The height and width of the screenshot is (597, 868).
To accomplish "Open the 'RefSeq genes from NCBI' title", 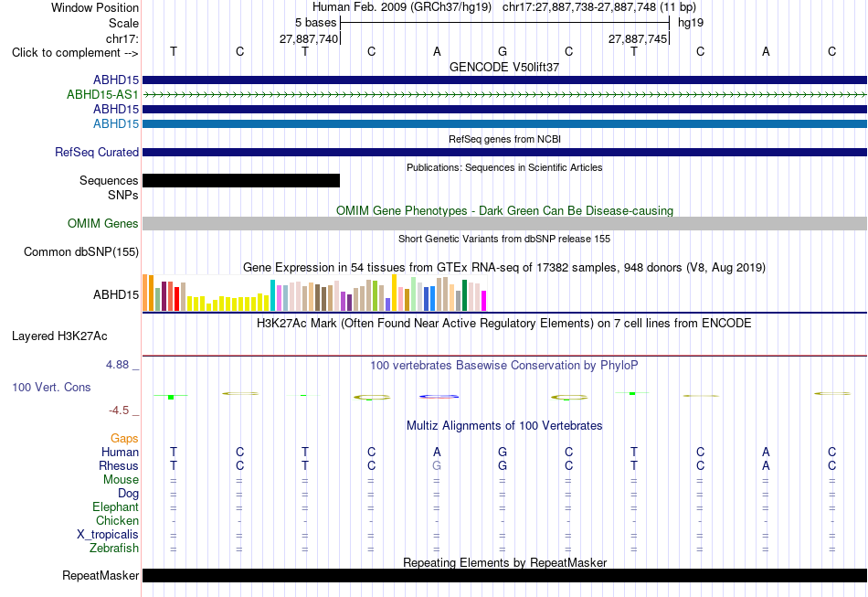I will click(x=504, y=139).
